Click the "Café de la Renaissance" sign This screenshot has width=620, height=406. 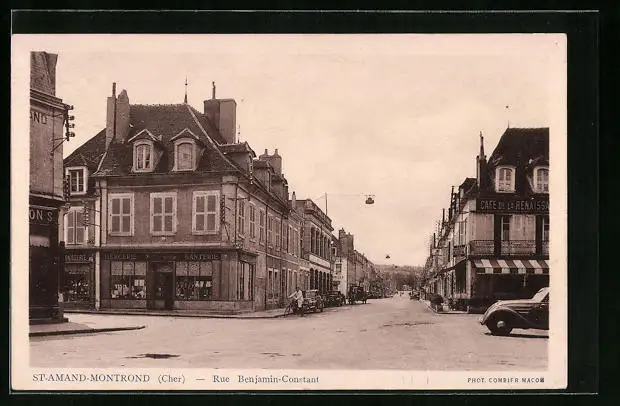[512, 205]
